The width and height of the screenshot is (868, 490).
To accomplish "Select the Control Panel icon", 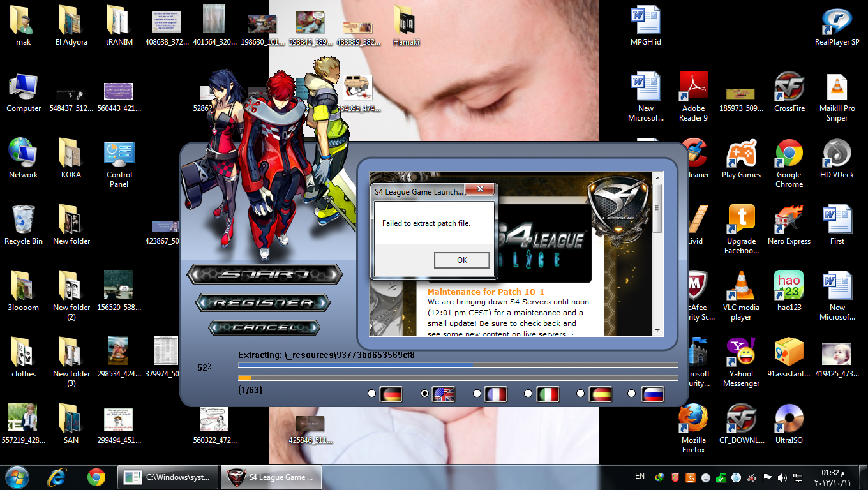I will [x=119, y=164].
